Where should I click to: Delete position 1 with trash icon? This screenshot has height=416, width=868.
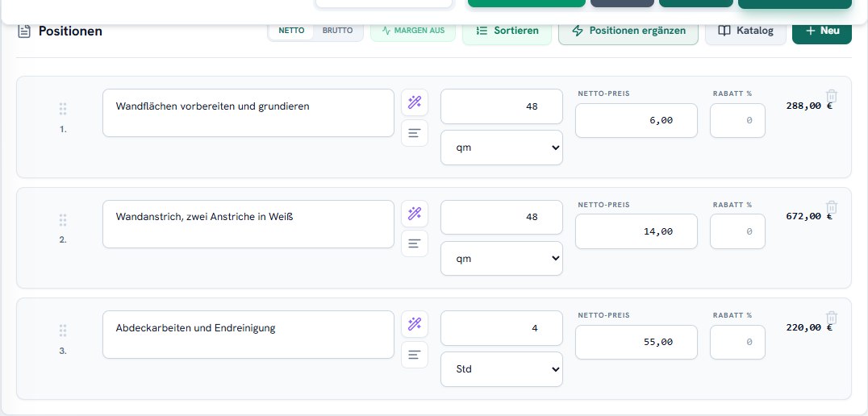point(832,96)
